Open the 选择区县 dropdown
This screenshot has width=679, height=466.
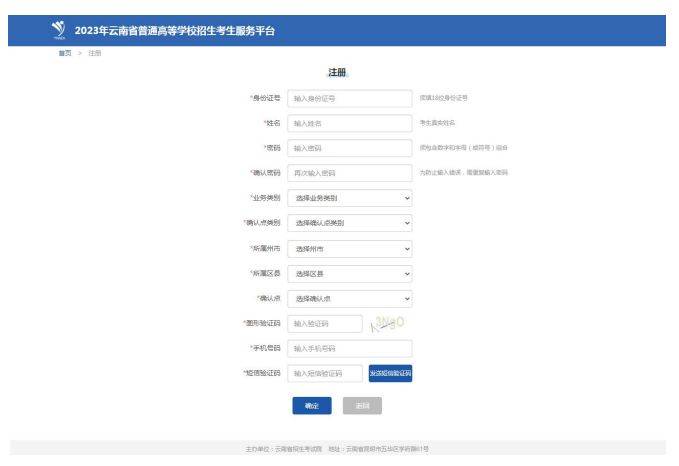349,274
